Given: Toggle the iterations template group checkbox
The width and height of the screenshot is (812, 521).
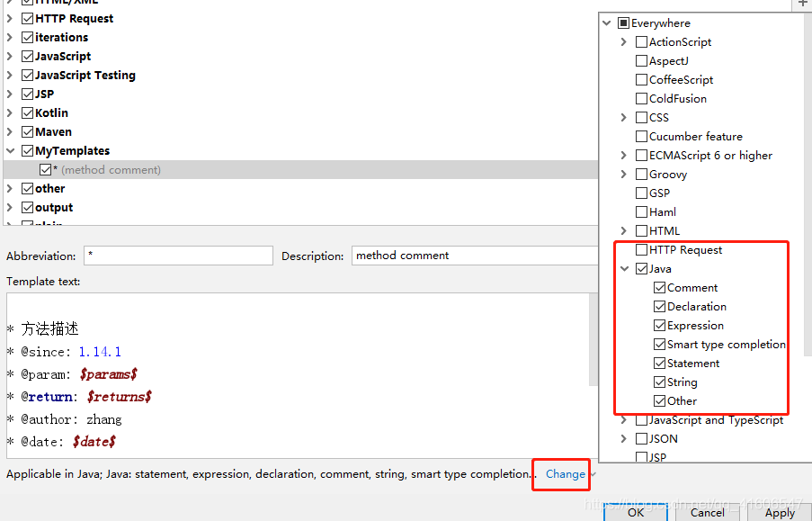Looking at the screenshot, I should pos(28,37).
